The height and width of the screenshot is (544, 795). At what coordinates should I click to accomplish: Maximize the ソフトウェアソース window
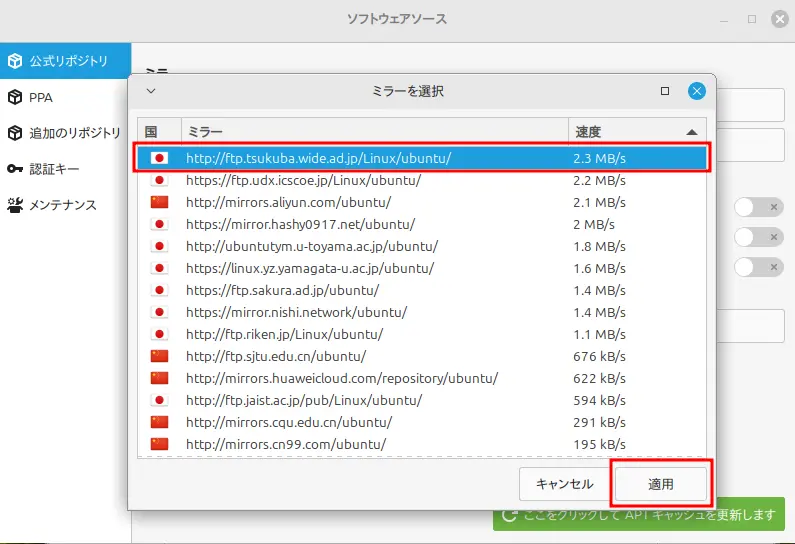(752, 19)
